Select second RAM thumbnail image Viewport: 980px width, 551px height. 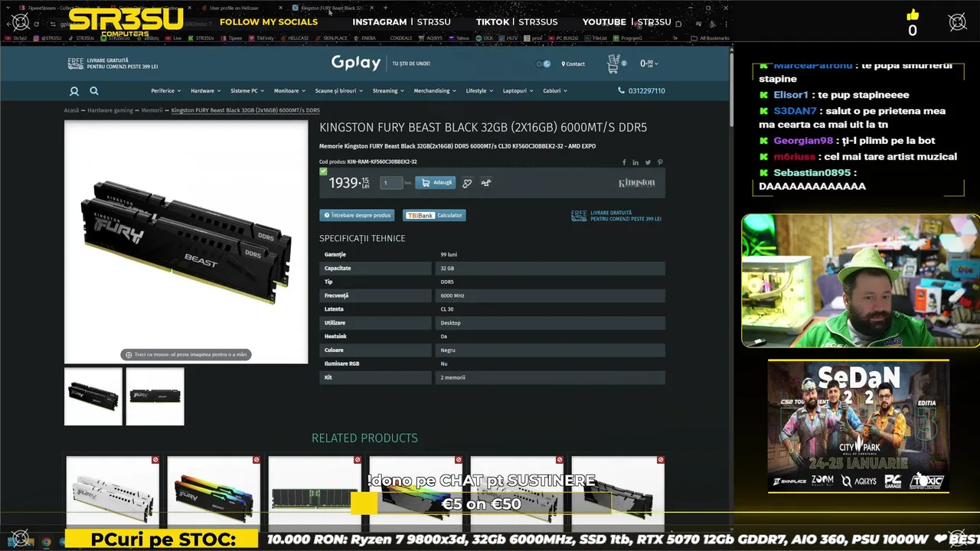pos(155,396)
